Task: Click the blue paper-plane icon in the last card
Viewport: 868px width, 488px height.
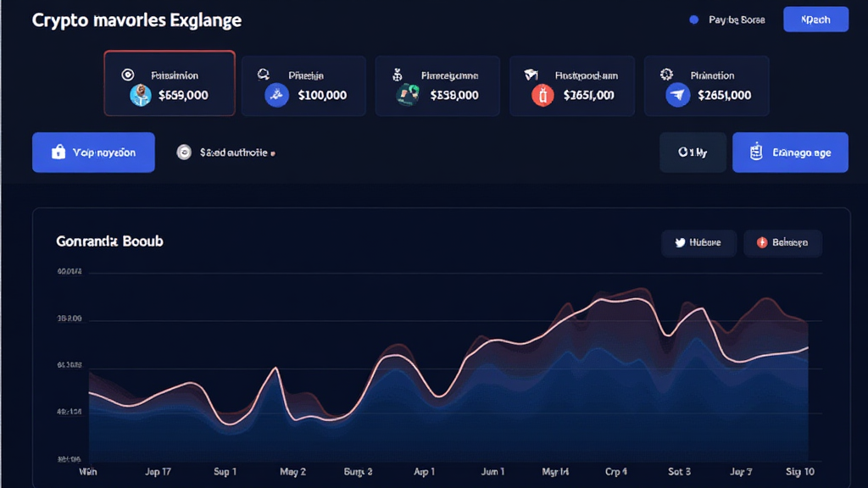Action: tap(677, 96)
